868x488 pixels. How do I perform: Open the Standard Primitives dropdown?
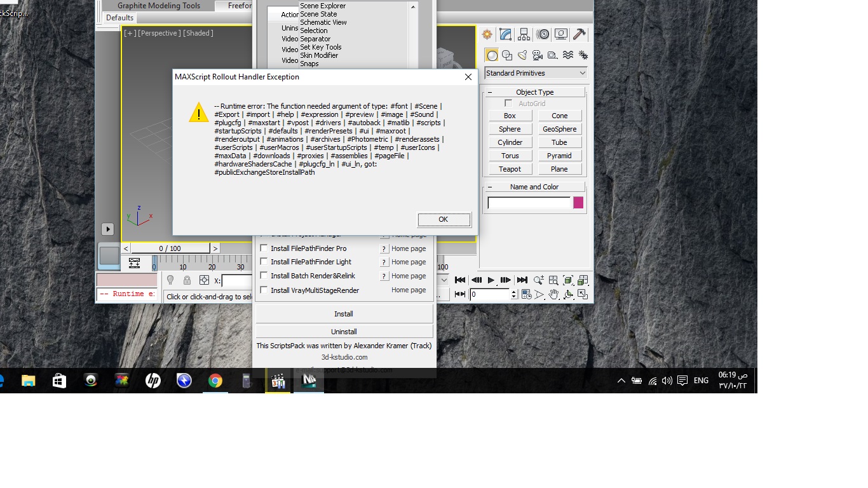pyautogui.click(x=536, y=73)
